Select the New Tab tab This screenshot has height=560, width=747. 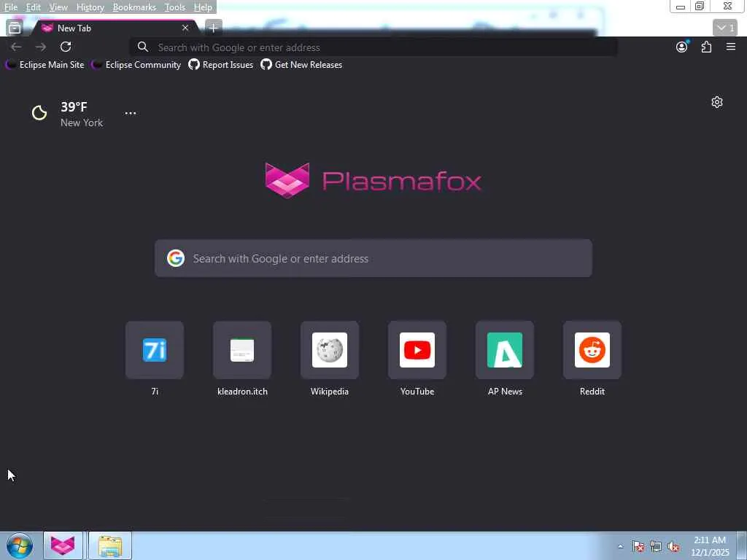(115, 28)
